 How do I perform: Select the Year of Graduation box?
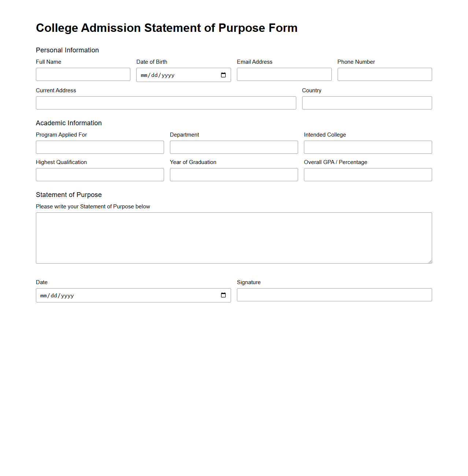pos(234,174)
